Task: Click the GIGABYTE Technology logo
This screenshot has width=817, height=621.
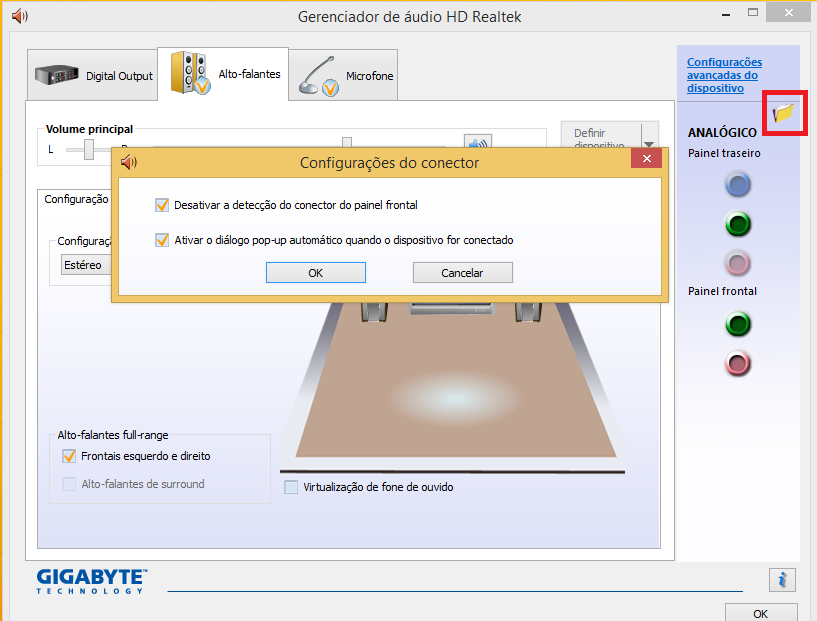Action: coord(92,581)
